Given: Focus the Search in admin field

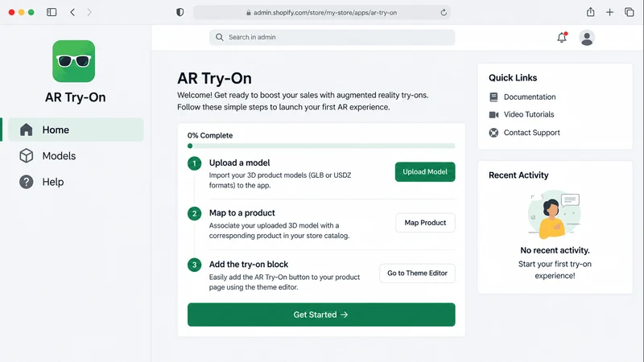Looking at the screenshot, I should (332, 37).
